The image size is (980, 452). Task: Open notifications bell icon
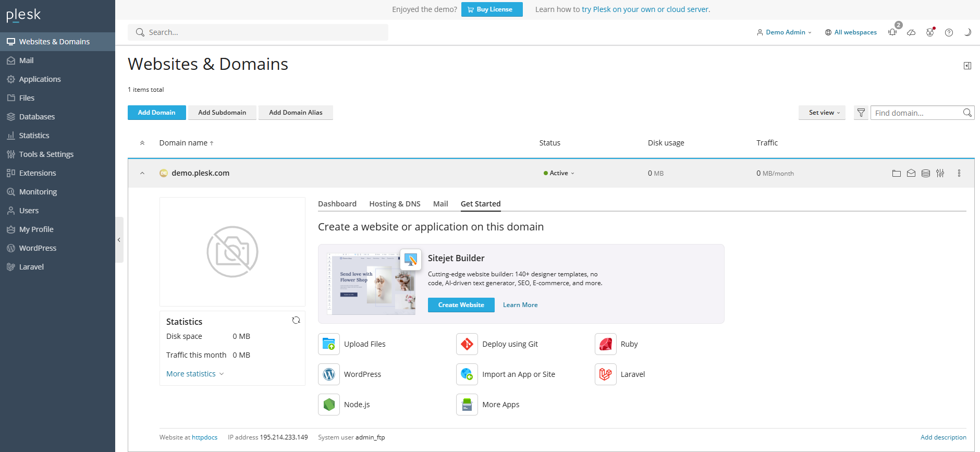892,32
